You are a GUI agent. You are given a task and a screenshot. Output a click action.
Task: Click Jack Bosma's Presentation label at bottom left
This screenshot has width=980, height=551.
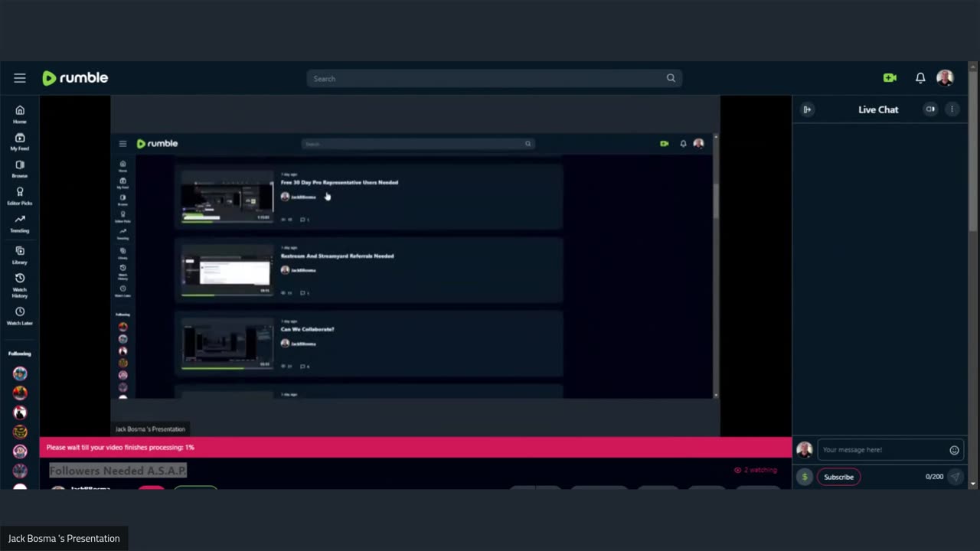click(64, 539)
